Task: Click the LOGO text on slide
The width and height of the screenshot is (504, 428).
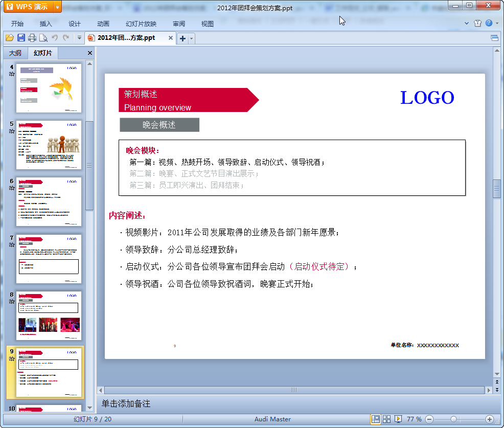Action: coord(427,98)
